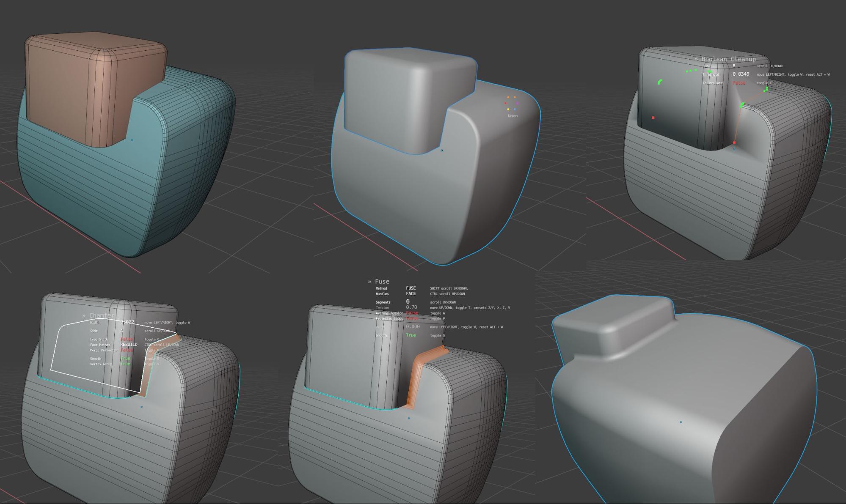Viewport: 846px width, 504px height.
Task: Click the yellow dot above the Union label
Action: click(x=508, y=110)
